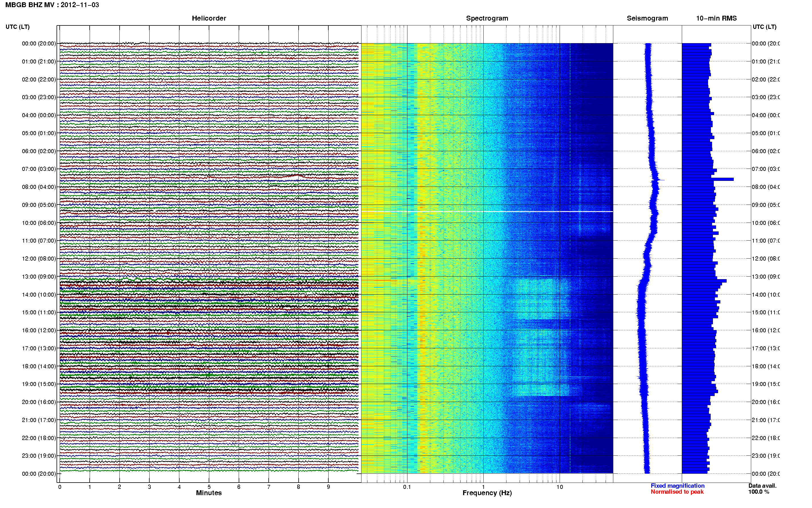812x508 pixels.
Task: Click the left time label '06:00 (02:00)'
Action: [x=39, y=151]
